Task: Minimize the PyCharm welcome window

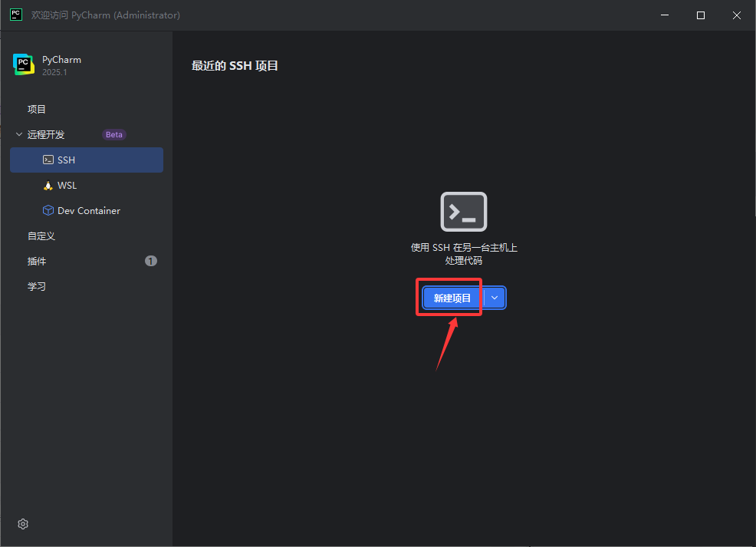Action: pos(665,15)
